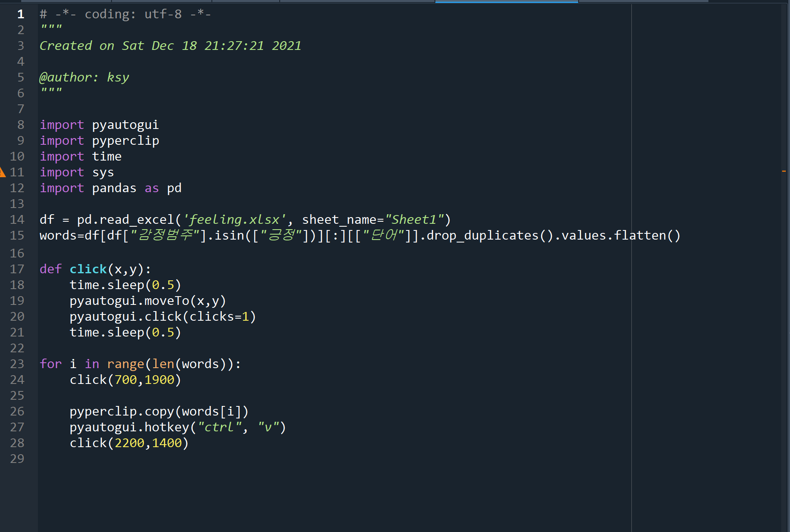790x532 pixels.
Task: Click the function name click on line 17
Action: point(88,269)
